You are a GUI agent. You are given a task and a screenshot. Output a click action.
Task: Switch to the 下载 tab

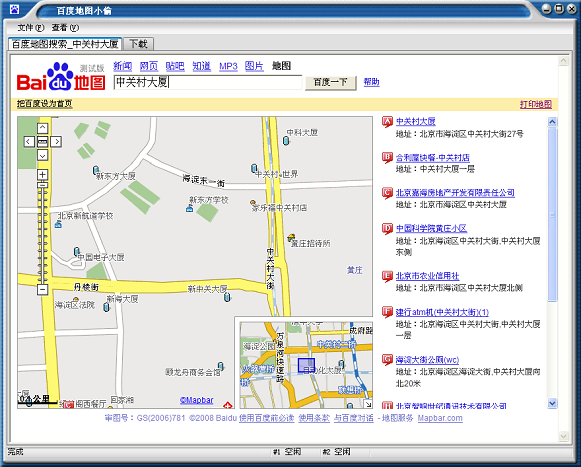(x=138, y=44)
